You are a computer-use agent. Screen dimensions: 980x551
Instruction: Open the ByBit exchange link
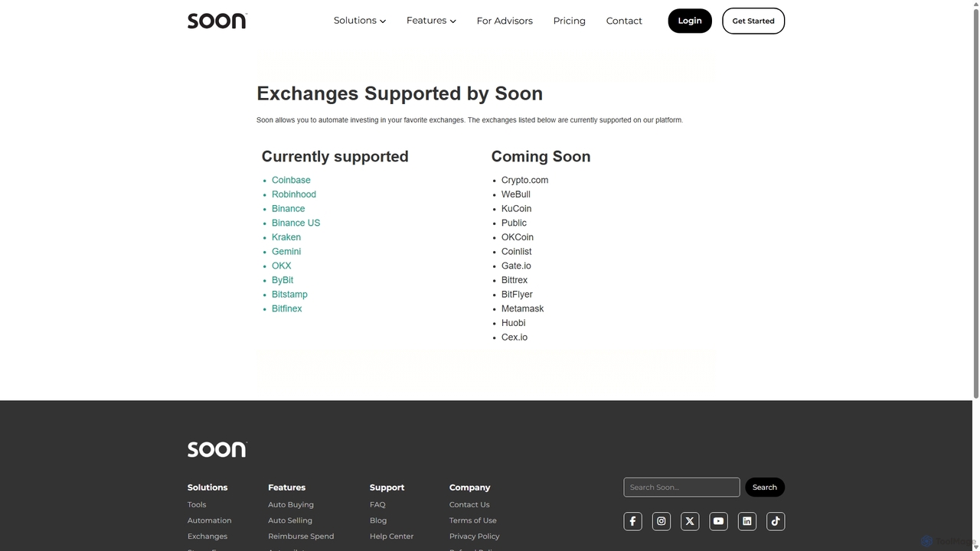tap(283, 280)
